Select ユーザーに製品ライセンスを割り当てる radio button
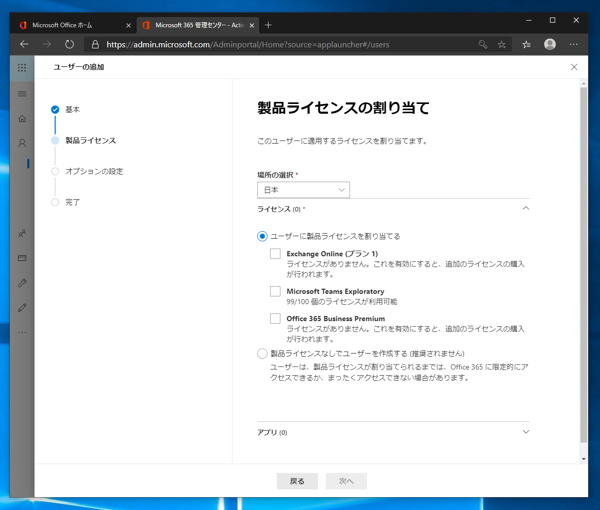 pos(262,236)
